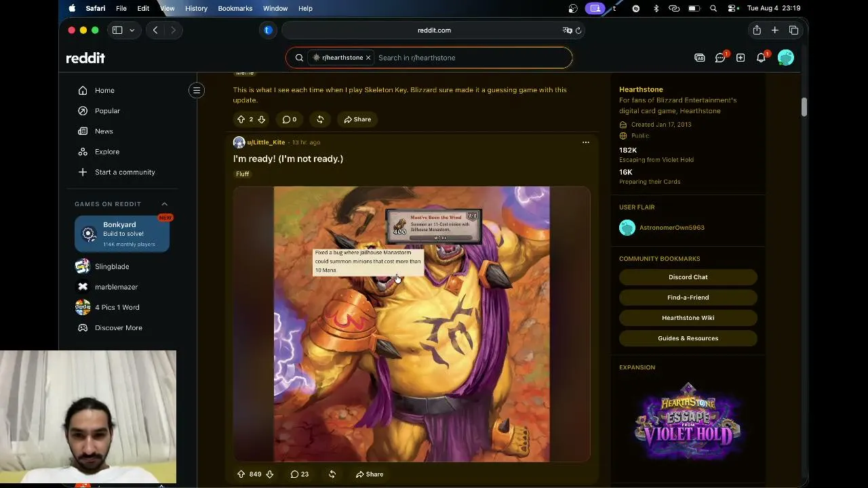Focus the Search in r/hearthstone field
This screenshot has width=868, height=488.
(x=472, y=58)
